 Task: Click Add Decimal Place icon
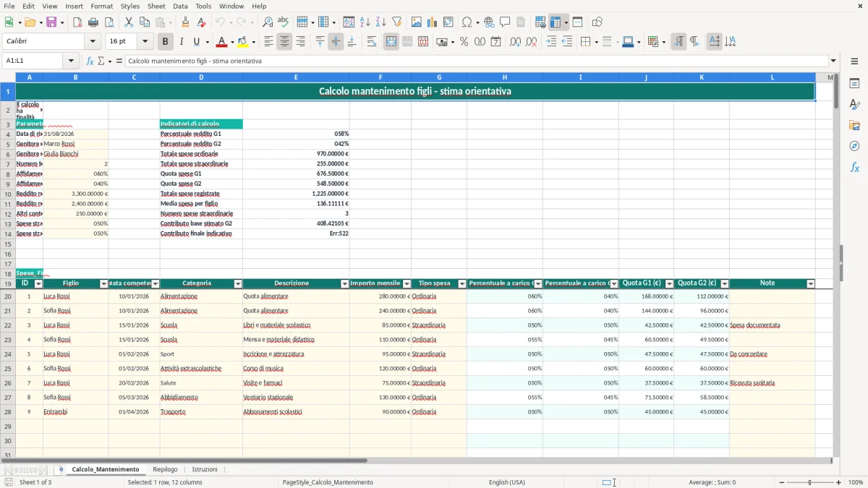516,42
